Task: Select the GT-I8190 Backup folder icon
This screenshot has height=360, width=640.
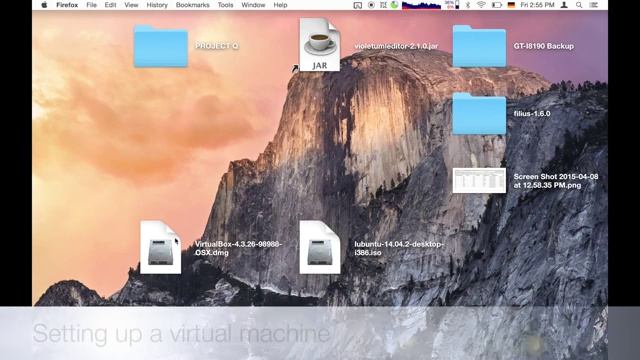Action: coord(479,46)
